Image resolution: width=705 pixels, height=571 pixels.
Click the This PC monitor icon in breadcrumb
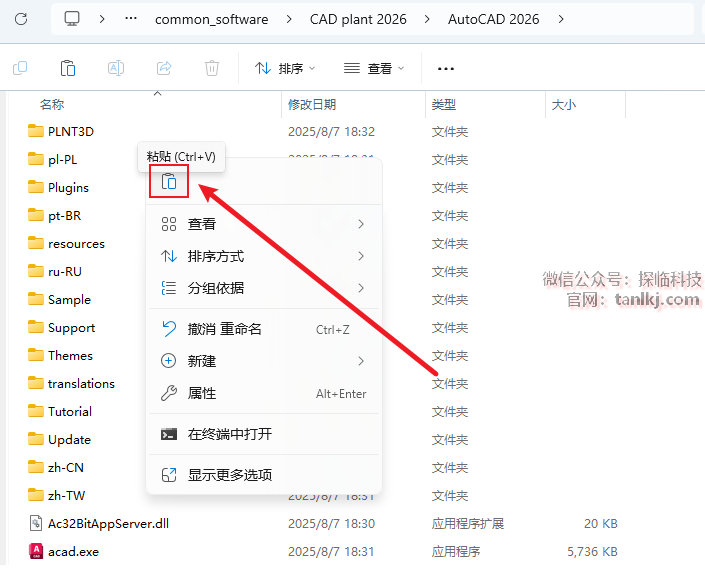(72, 19)
